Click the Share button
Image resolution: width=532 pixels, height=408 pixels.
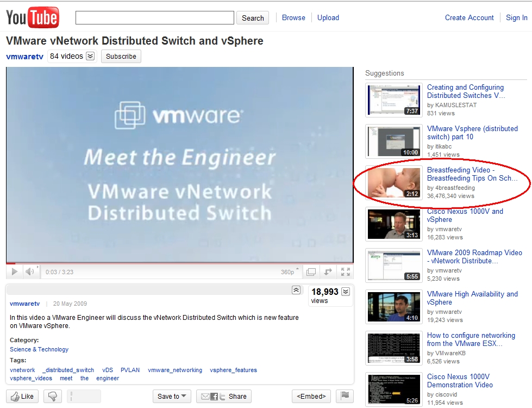pyautogui.click(x=223, y=396)
